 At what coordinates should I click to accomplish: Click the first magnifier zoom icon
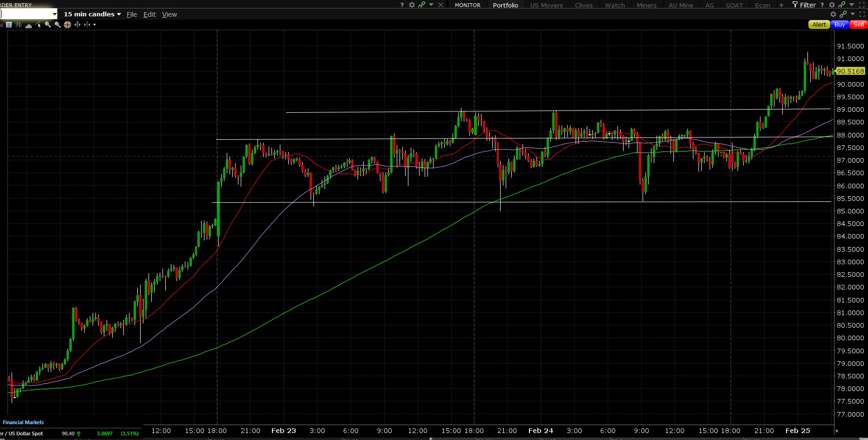pos(48,25)
